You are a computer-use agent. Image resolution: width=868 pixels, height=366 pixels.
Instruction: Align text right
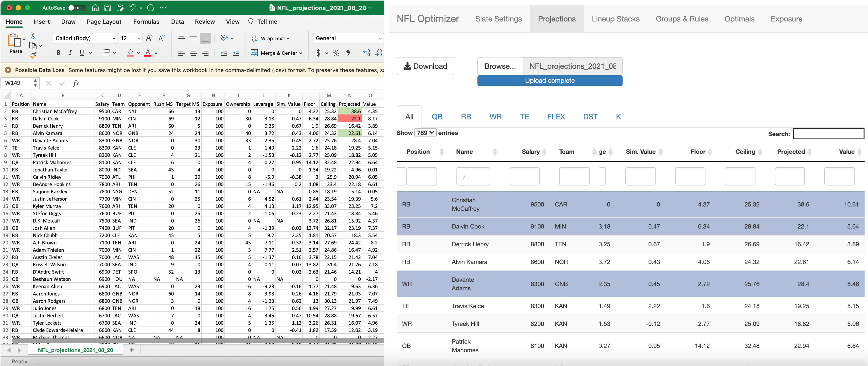(x=205, y=53)
